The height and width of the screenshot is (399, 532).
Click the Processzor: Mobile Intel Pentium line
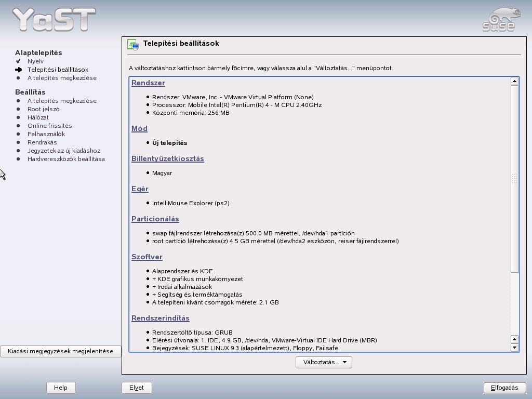pos(237,105)
